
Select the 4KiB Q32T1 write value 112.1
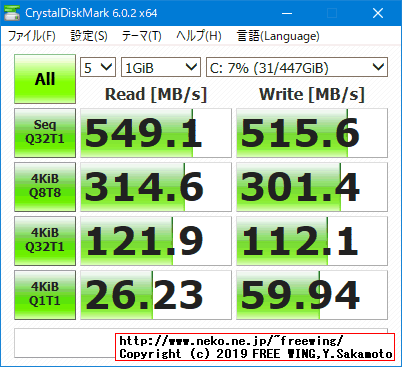click(x=312, y=241)
